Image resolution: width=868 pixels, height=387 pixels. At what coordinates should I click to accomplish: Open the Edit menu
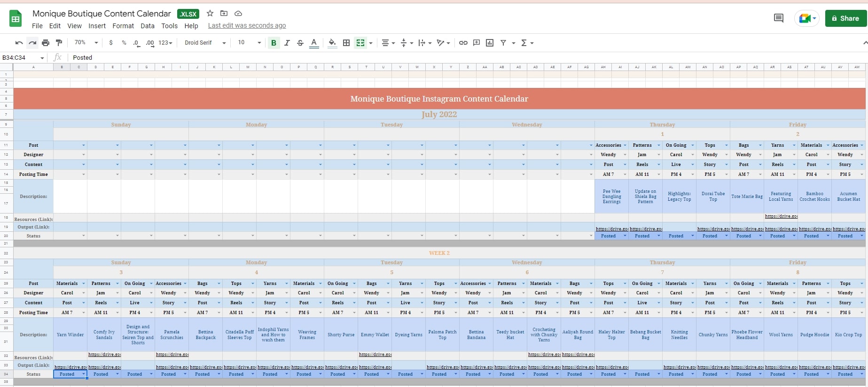[x=55, y=26]
